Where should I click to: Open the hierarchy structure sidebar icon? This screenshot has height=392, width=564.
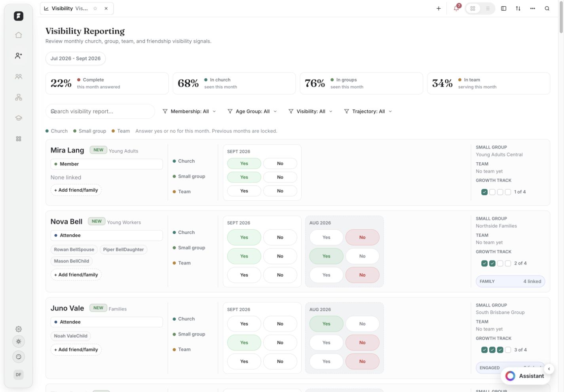point(18,97)
